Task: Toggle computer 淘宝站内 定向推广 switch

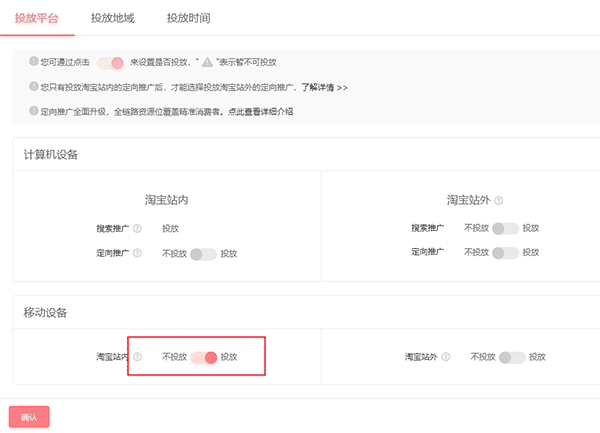Action: pyautogui.click(x=203, y=254)
